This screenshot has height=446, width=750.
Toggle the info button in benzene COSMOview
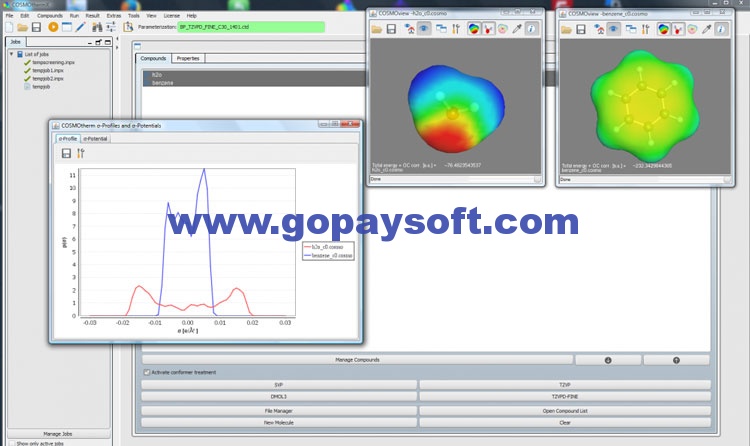tap(721, 30)
